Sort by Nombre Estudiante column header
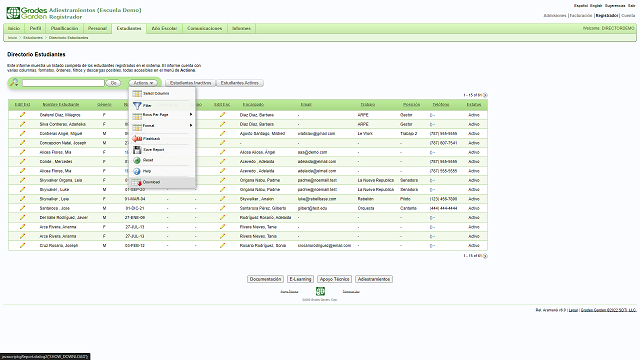The image size is (640, 360). pyautogui.click(x=61, y=104)
